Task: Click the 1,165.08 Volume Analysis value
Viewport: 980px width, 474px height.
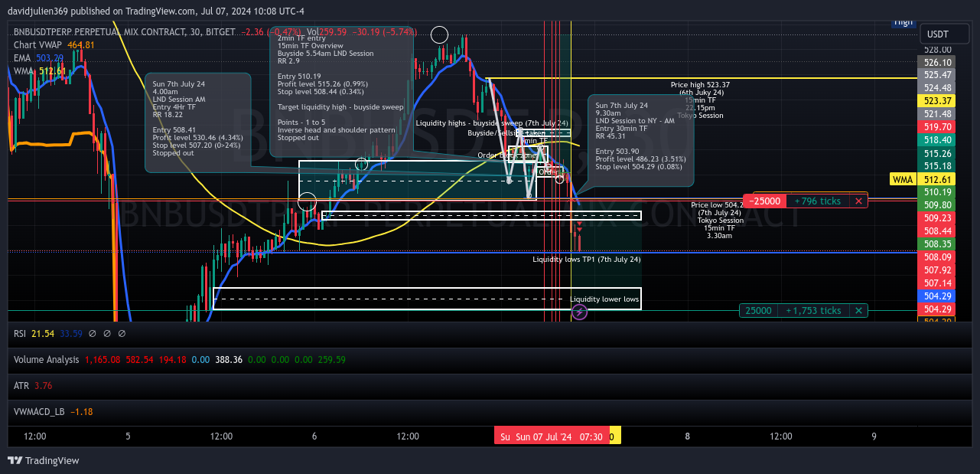Action: click(x=102, y=359)
